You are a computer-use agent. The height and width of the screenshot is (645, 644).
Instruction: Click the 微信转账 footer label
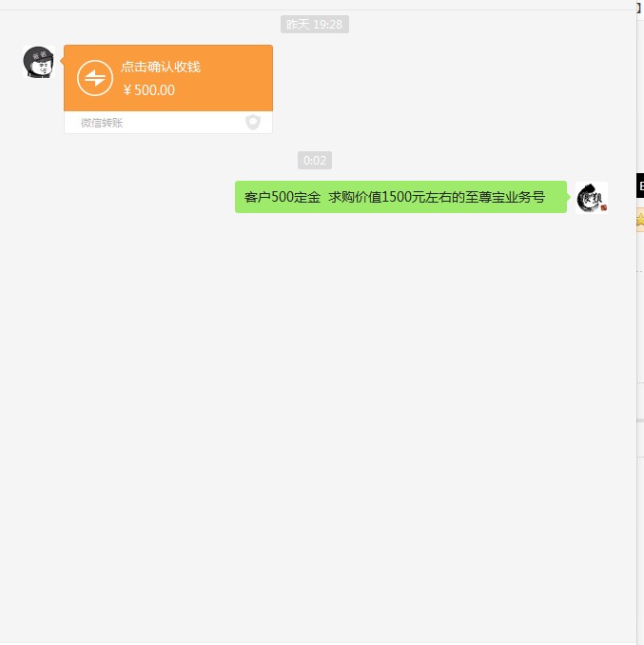(x=102, y=123)
